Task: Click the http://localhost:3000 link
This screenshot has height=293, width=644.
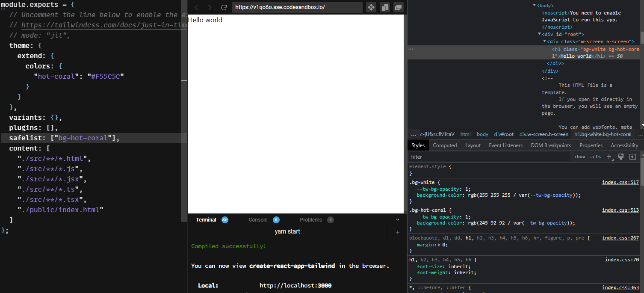Action: pos(295,285)
